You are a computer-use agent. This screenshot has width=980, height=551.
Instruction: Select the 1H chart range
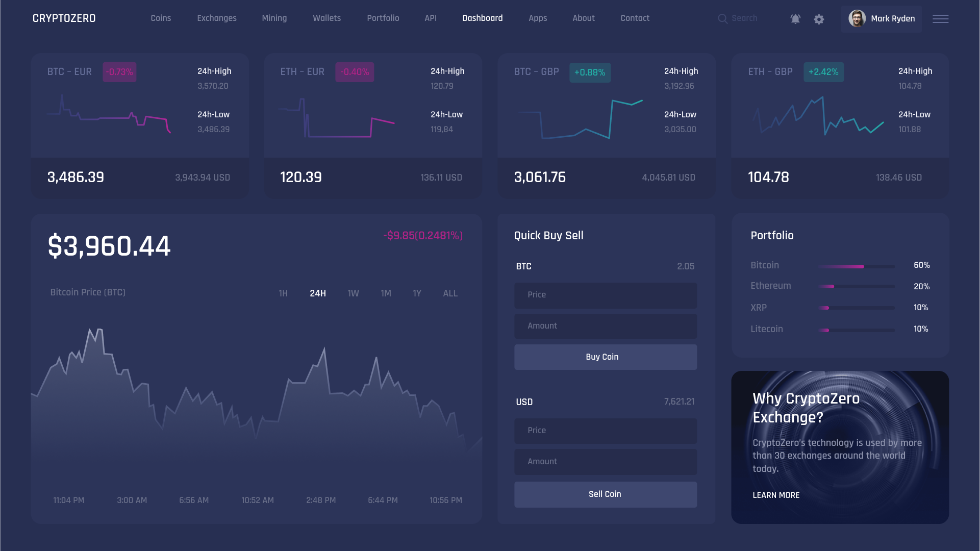(x=283, y=293)
